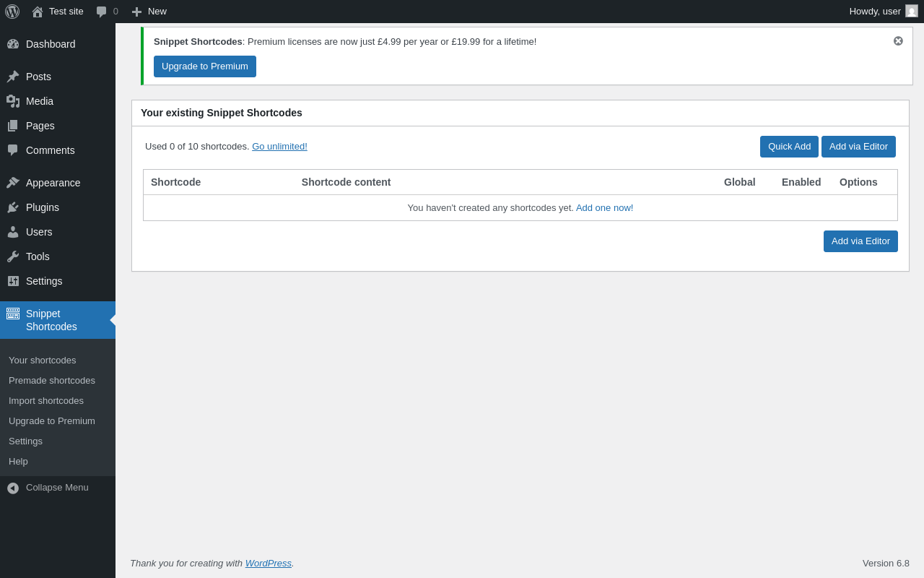The height and width of the screenshot is (578, 924).
Task: Click Add via Editor beside Quick Add
Action: click(858, 147)
